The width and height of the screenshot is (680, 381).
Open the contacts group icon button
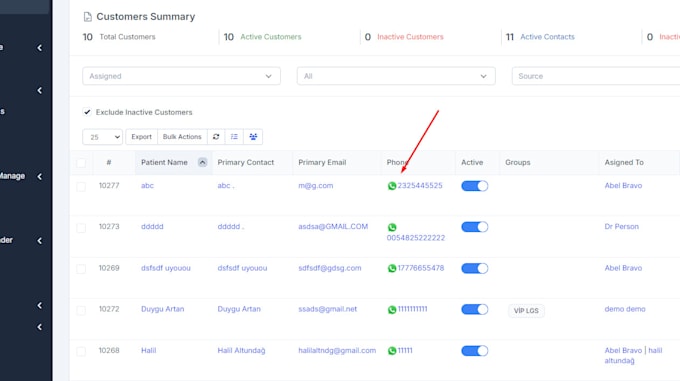(x=253, y=137)
